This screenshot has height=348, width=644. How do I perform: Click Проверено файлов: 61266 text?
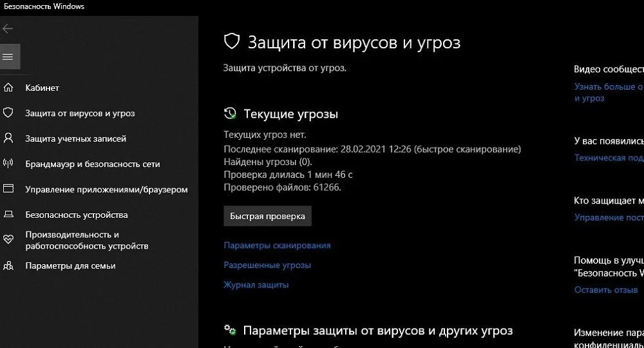282,188
